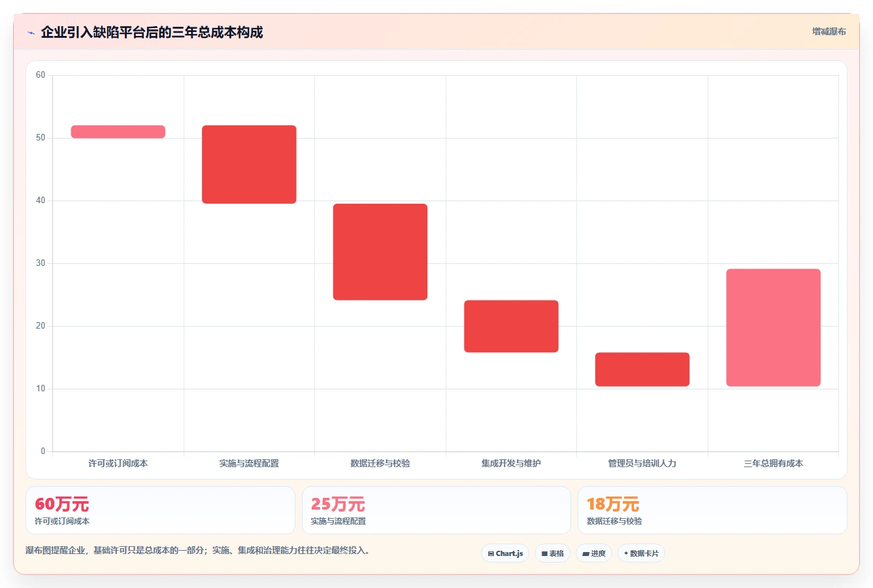Click y-axis tick value 0
The image size is (873, 588).
pos(43,451)
